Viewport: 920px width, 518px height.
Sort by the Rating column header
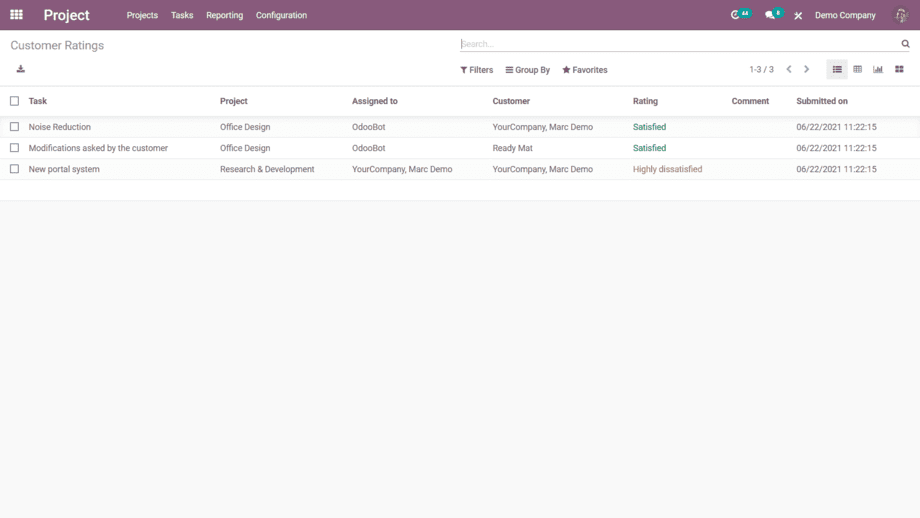(645, 101)
